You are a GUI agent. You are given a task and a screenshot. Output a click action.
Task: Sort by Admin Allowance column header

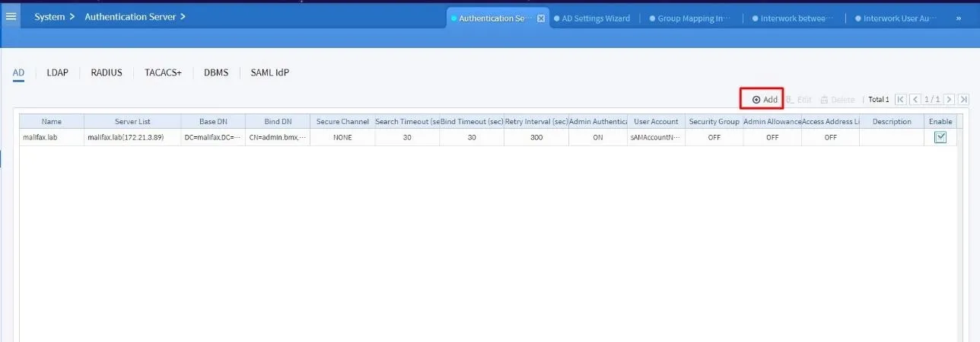[x=772, y=122]
